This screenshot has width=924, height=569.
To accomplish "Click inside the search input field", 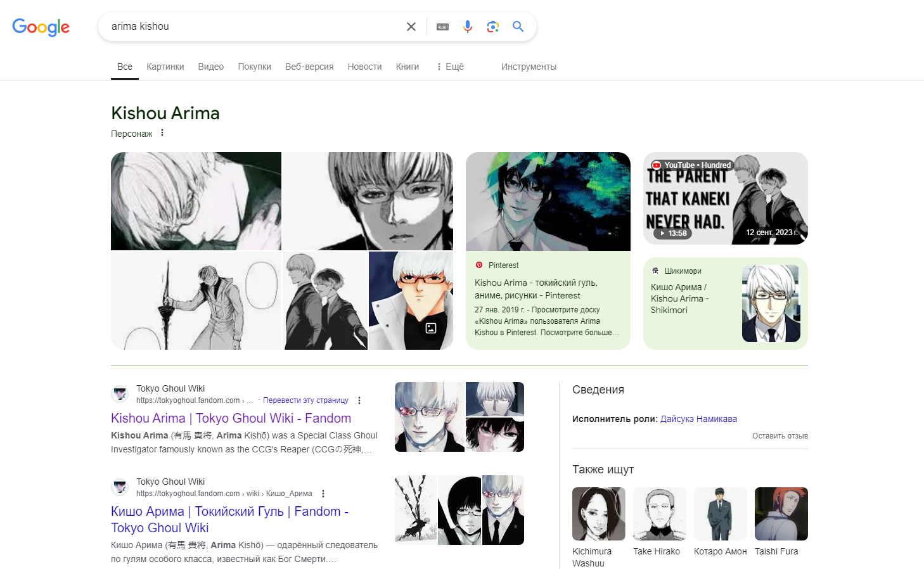I will 253,26.
